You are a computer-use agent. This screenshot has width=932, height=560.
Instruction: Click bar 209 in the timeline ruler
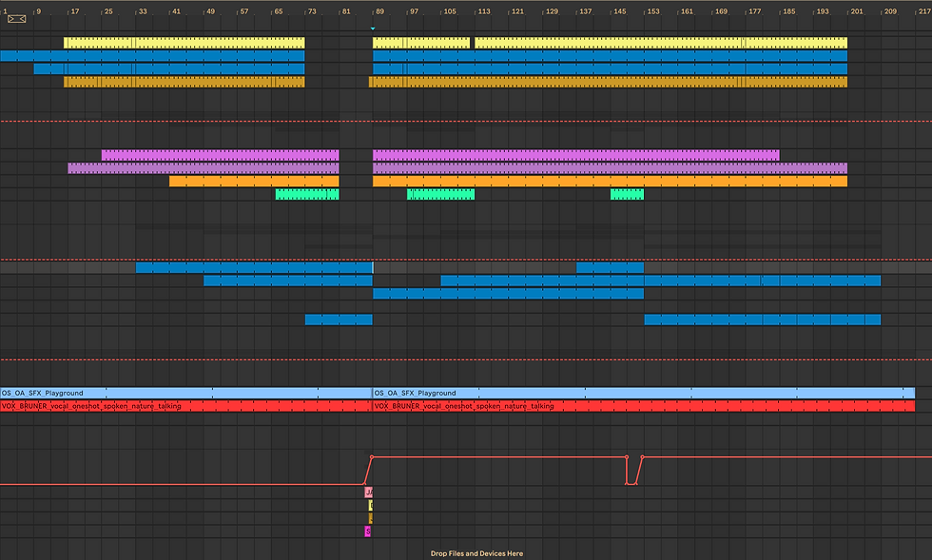(x=890, y=11)
